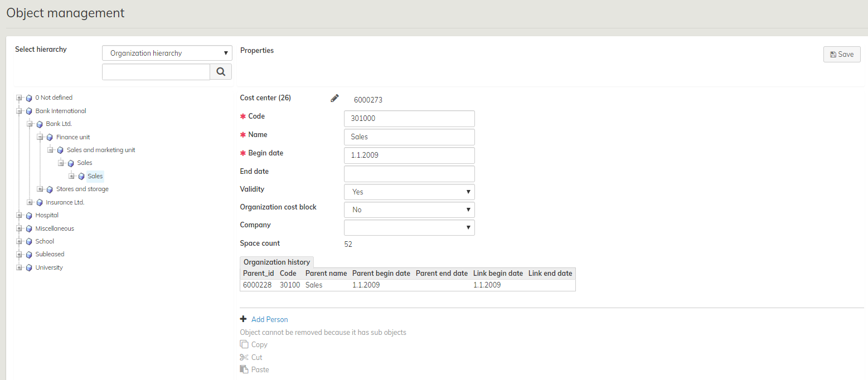Image resolution: width=868 pixels, height=380 pixels.
Task: Click into the End date field
Action: click(409, 173)
